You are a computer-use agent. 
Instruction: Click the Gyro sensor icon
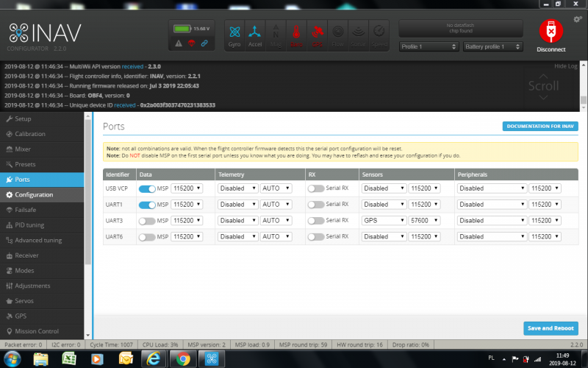click(x=234, y=35)
